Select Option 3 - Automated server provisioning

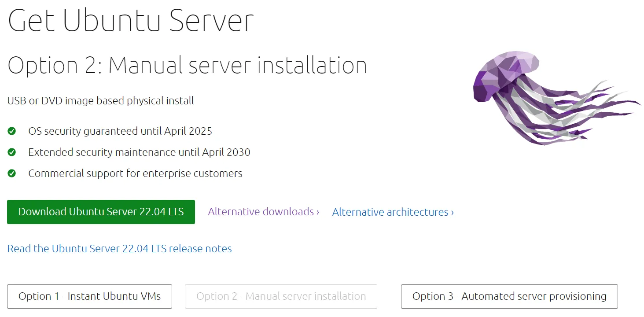[509, 296]
